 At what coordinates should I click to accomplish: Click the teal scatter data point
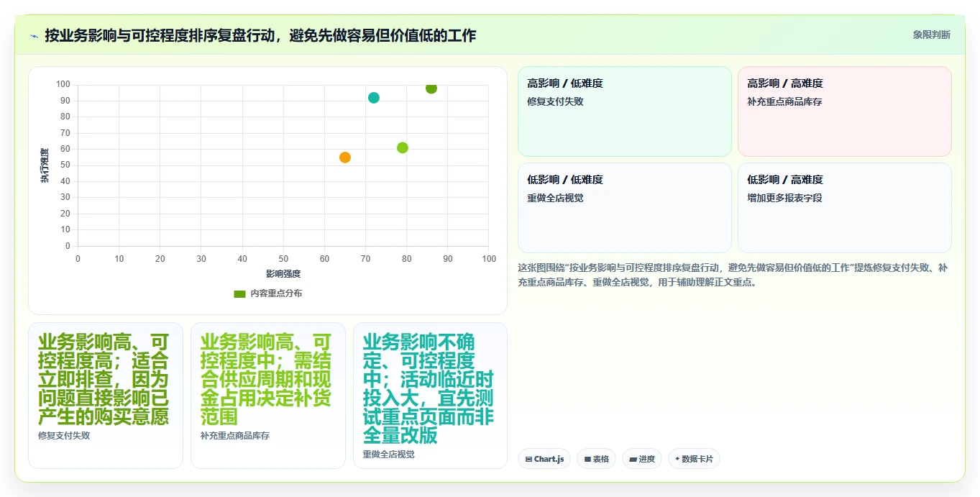[374, 98]
